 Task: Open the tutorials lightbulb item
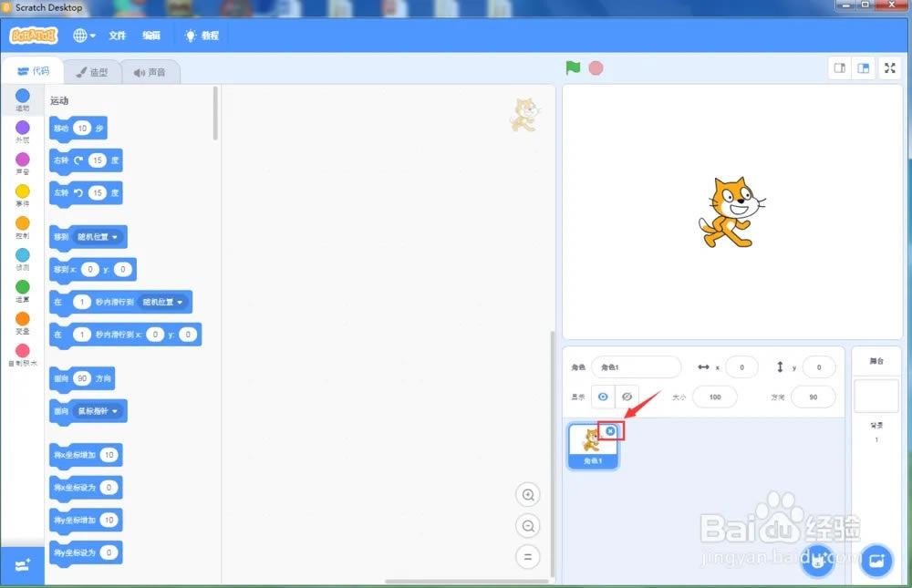pos(202,36)
